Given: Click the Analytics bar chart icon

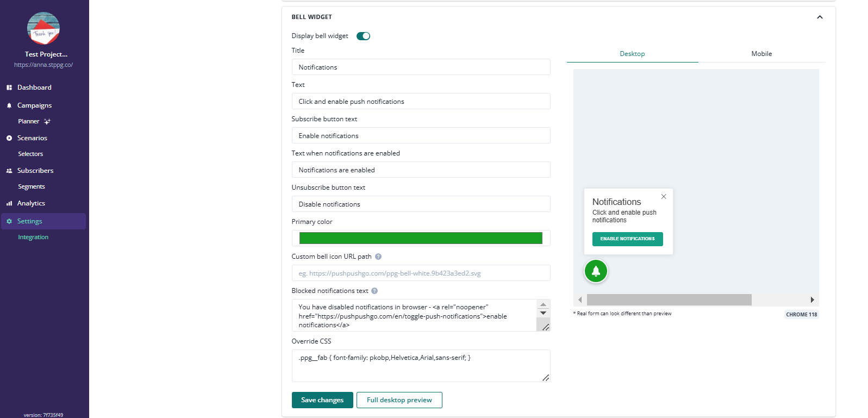Looking at the screenshot, I should click(9, 203).
